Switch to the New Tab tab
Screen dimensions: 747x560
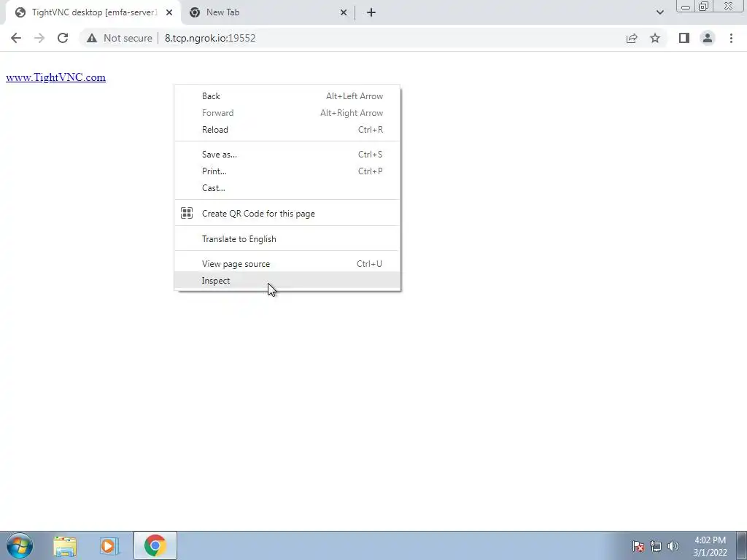(x=268, y=12)
